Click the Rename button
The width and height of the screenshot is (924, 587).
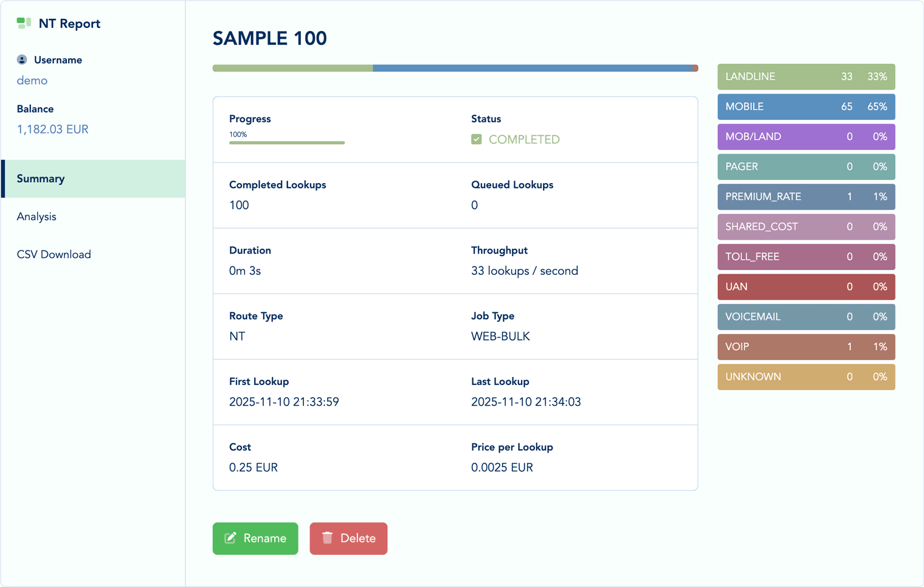point(255,538)
